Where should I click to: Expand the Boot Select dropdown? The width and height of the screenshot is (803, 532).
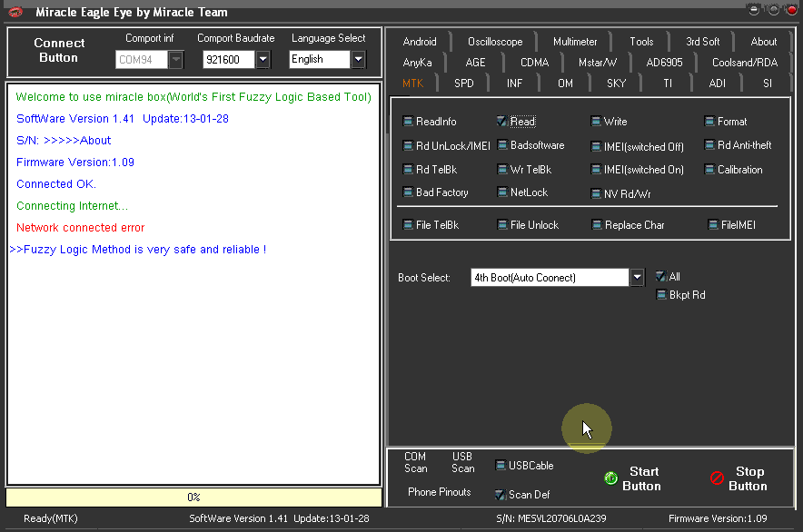(637, 278)
